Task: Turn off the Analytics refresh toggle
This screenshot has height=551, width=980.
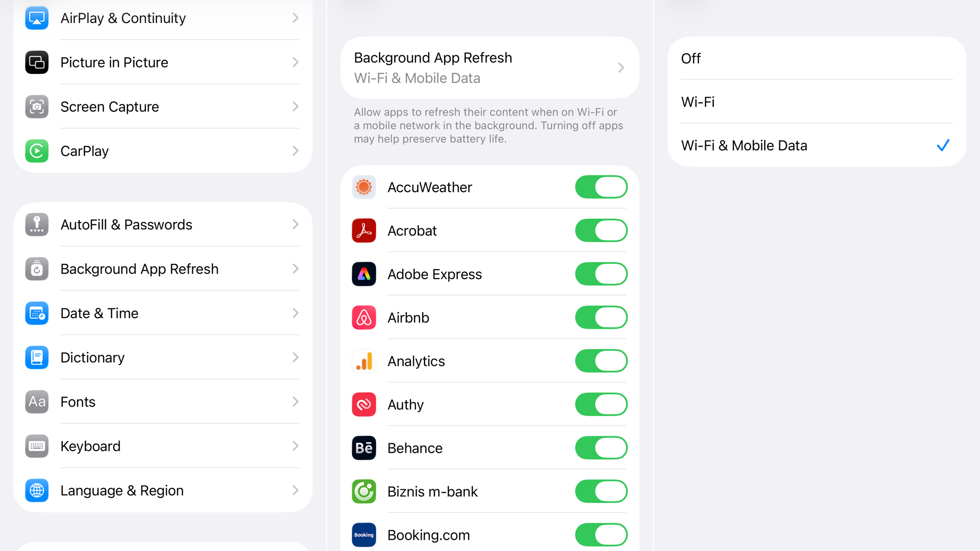Action: pyautogui.click(x=601, y=361)
